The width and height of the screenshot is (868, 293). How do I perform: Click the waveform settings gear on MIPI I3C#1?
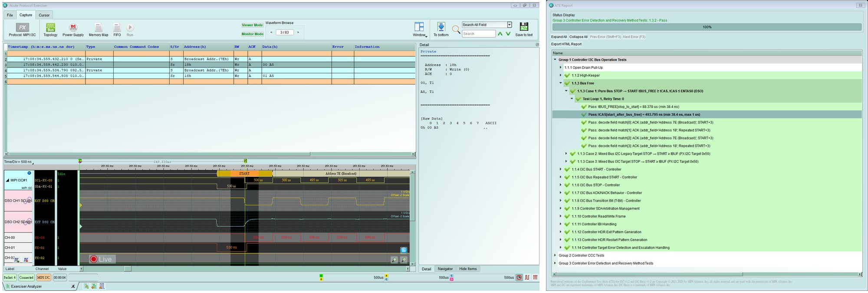coord(30,173)
